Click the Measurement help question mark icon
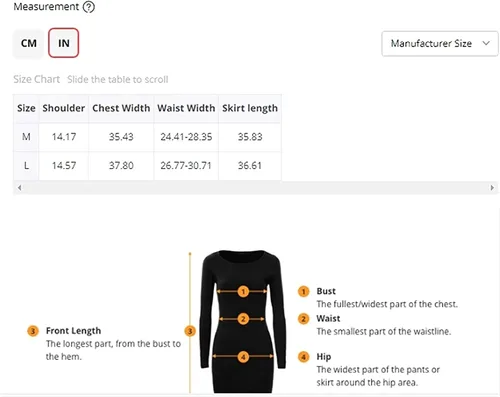The height and width of the screenshot is (397, 500). [x=89, y=7]
